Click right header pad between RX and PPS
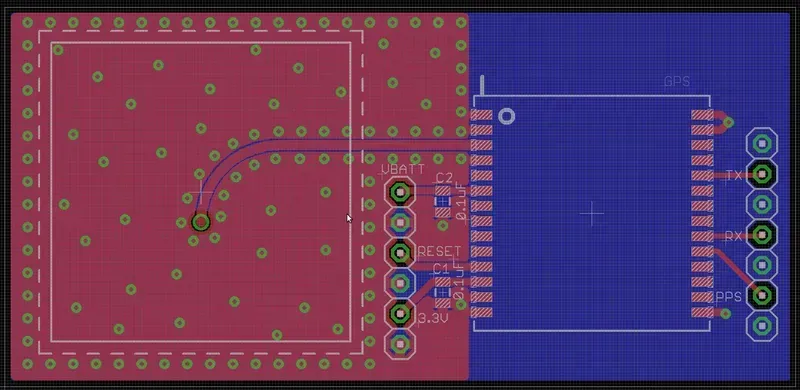Viewport: 800px width, 390px height. pyautogui.click(x=762, y=264)
